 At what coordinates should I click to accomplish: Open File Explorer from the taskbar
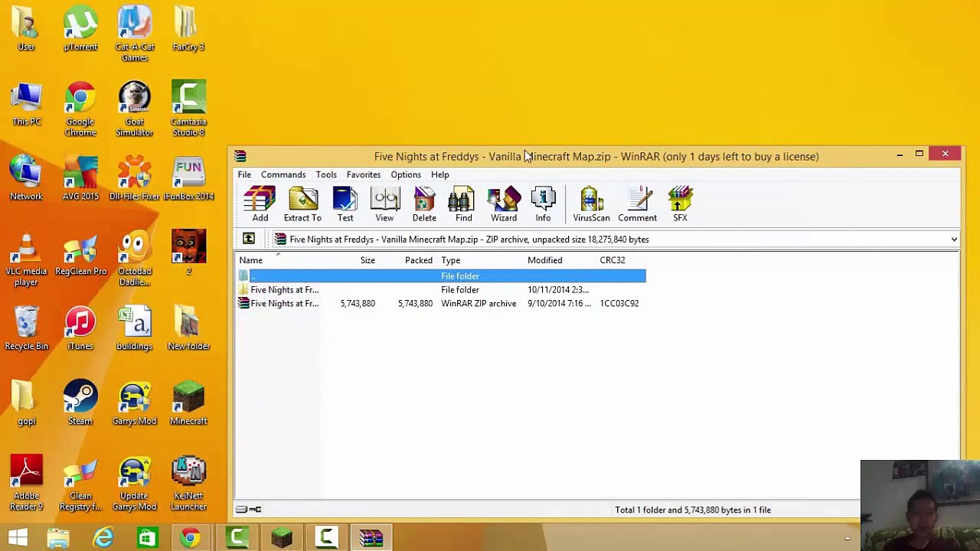pos(59,537)
